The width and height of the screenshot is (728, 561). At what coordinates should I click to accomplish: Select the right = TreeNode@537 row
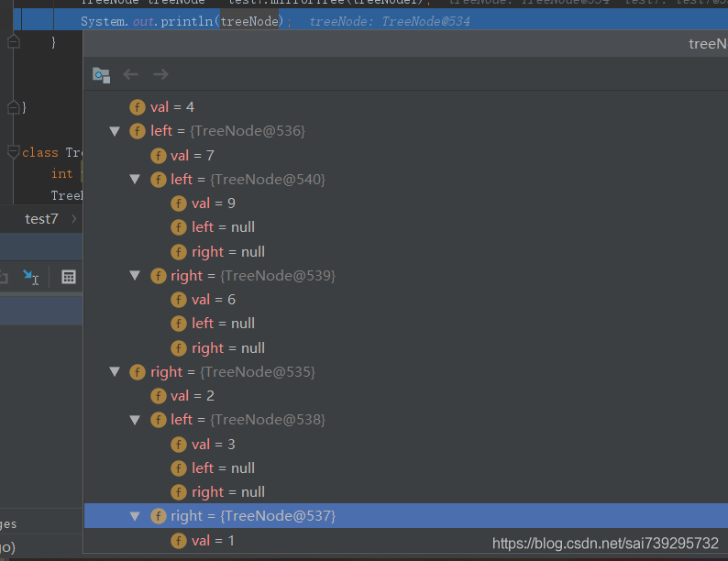(252, 516)
